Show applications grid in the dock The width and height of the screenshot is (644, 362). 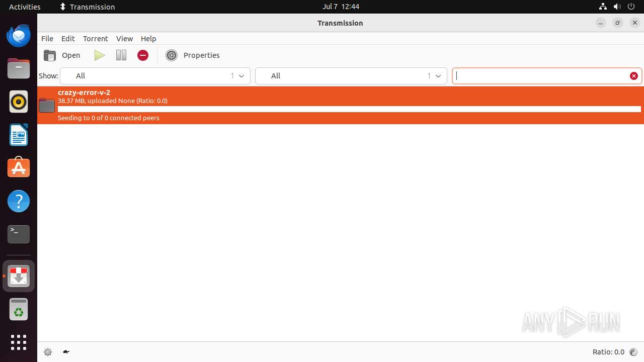point(19,342)
